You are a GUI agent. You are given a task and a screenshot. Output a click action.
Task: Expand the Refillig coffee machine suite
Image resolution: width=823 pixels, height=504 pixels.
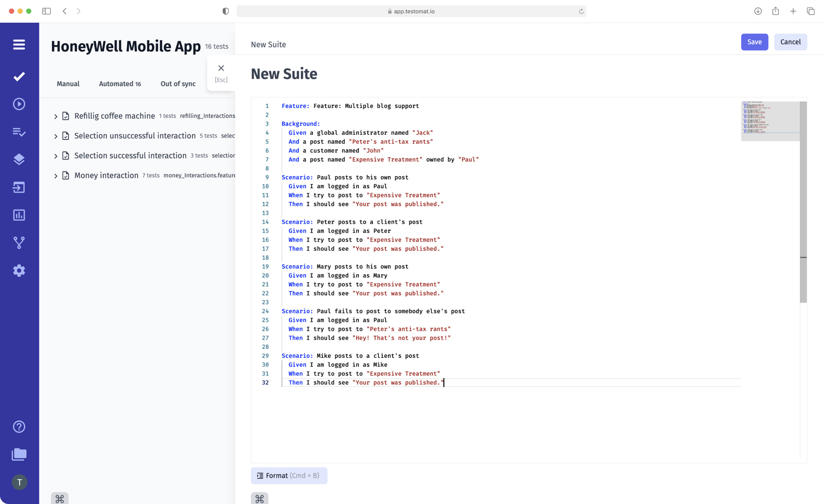(x=56, y=116)
